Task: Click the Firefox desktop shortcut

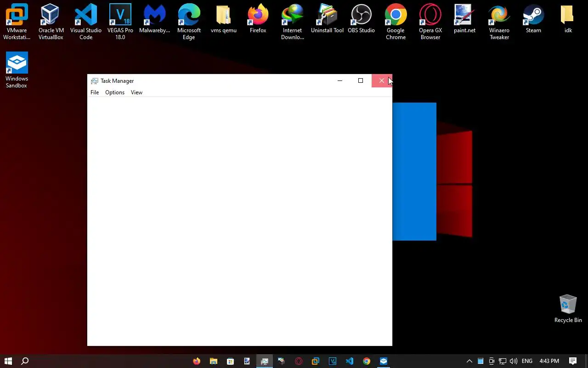Action: click(x=258, y=18)
